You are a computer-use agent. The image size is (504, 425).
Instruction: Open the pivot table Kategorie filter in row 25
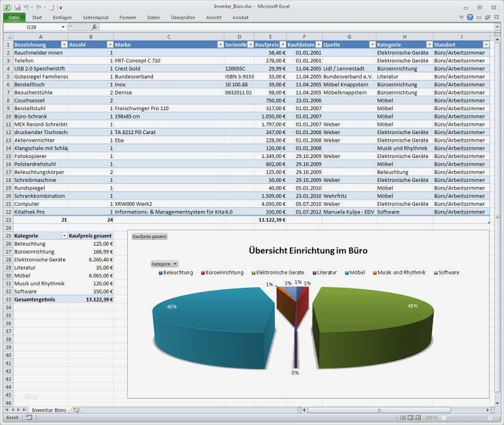(x=64, y=235)
